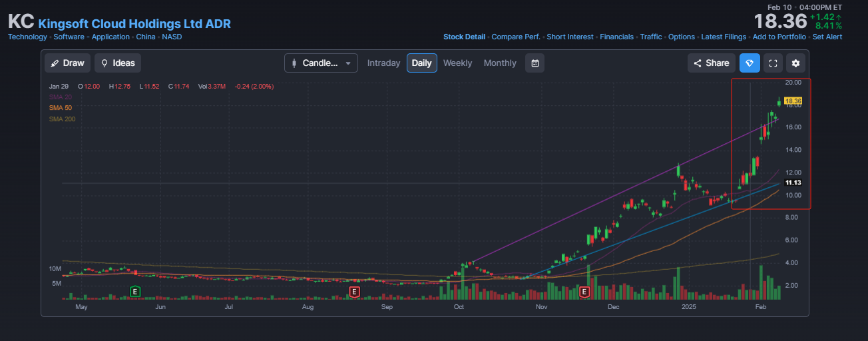
Task: Click the red August earnings E marker
Action: point(354,291)
